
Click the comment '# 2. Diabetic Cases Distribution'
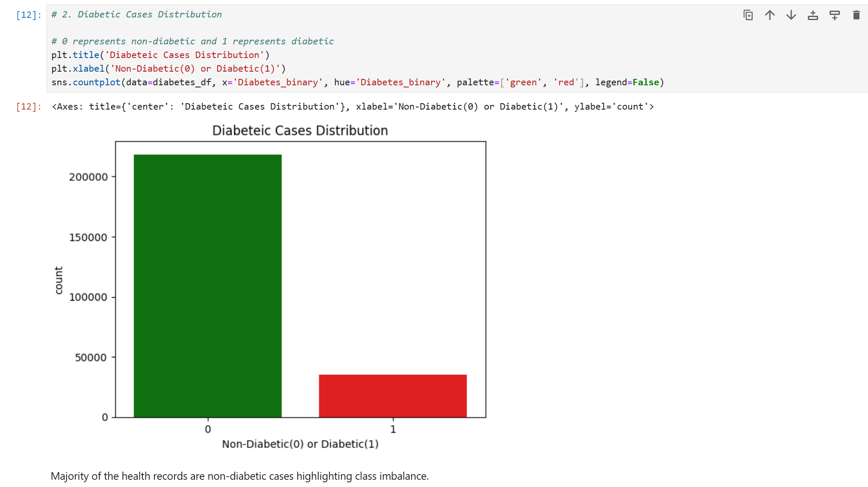tap(136, 14)
